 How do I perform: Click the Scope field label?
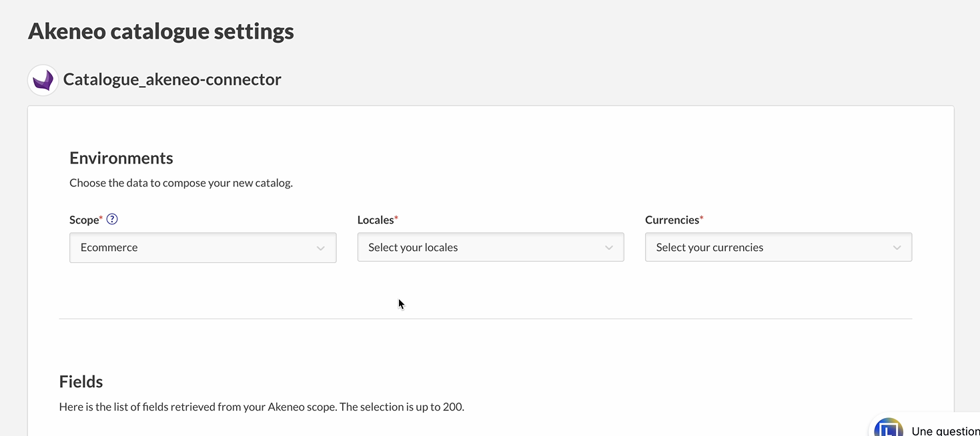(85, 220)
